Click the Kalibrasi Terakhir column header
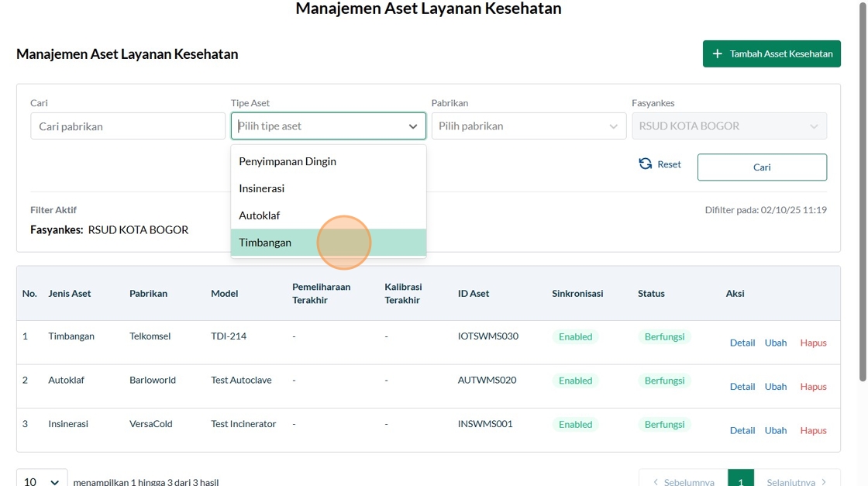 (403, 293)
